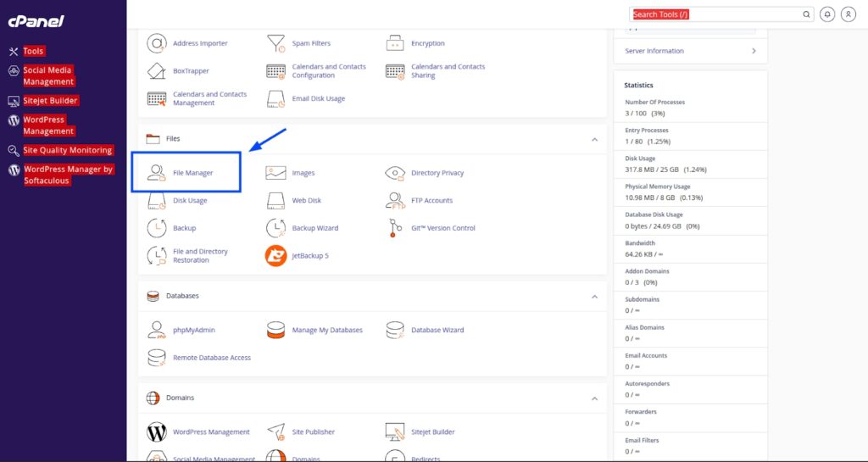868x462 pixels.
Task: Click the Git Version Control icon
Action: pyautogui.click(x=395, y=228)
